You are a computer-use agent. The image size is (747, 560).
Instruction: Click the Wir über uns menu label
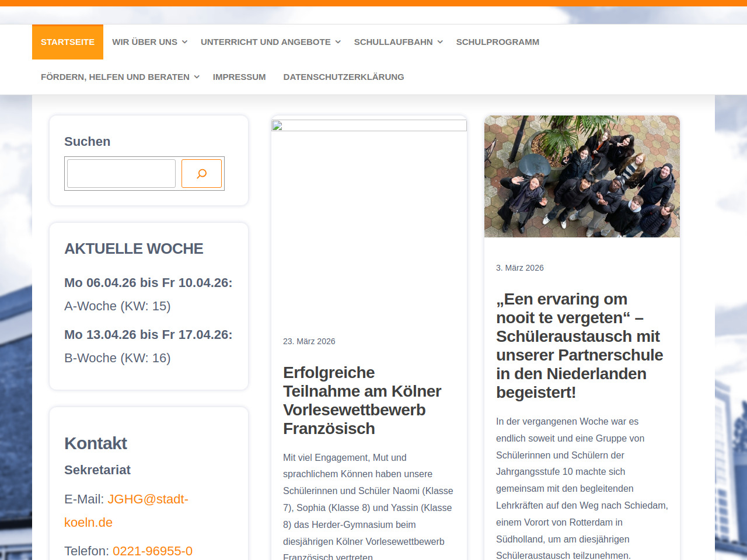tap(145, 42)
